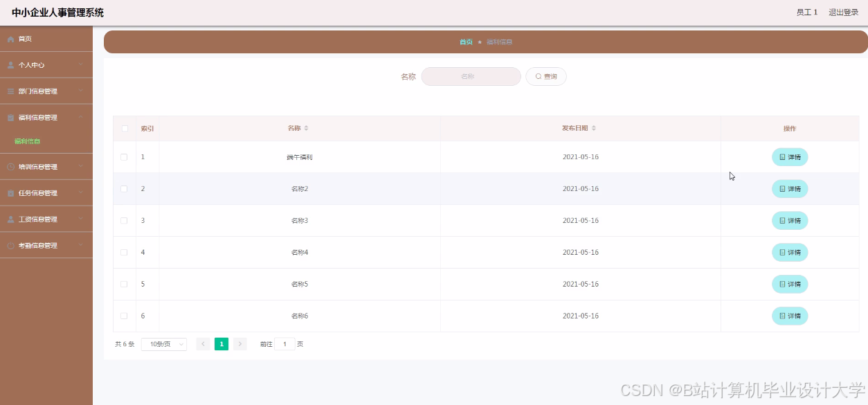Screen dimensions: 868x405
Task: Expand 部门信息管理 using its chevron
Action: click(x=80, y=91)
